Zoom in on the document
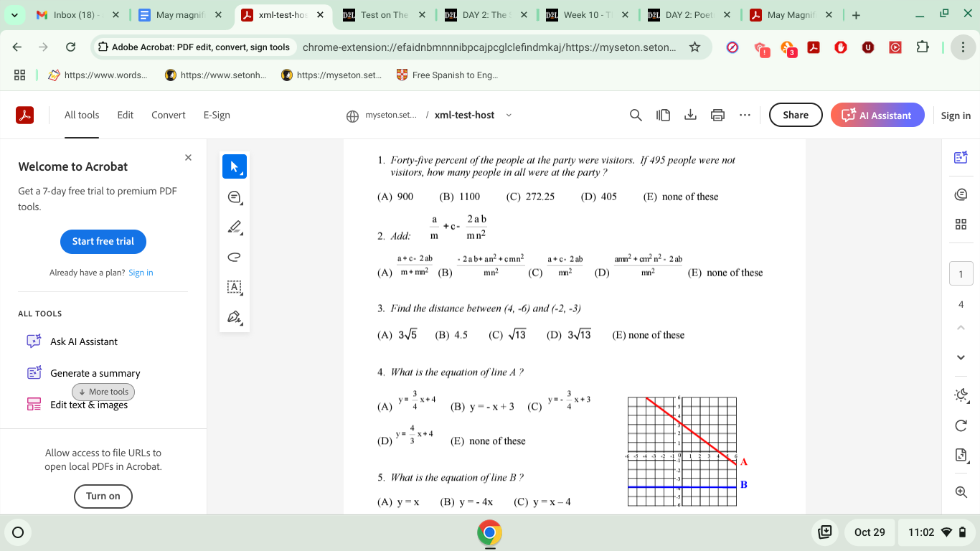This screenshot has height=551, width=980. (x=961, y=491)
